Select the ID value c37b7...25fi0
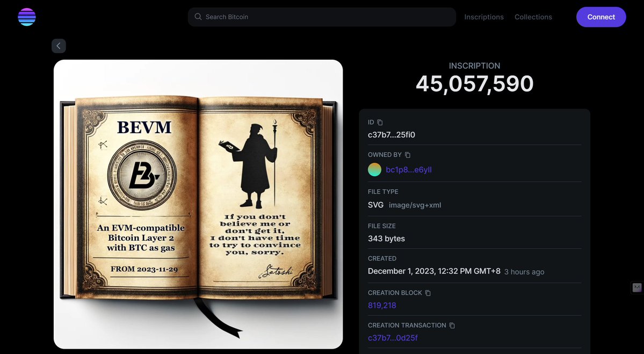Screen dimensions: 644x354 tap(392, 135)
